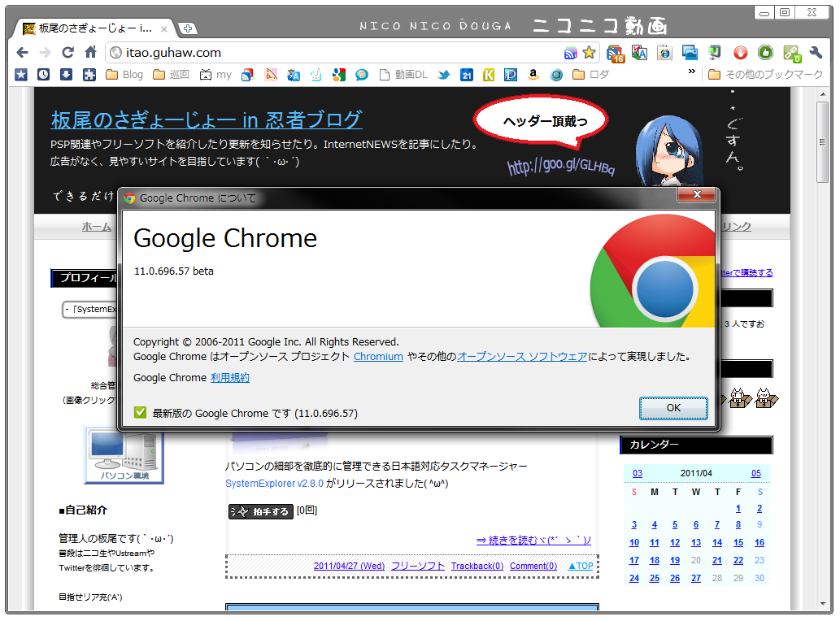Screen dimensions: 840x621
Task: Expand その他のブックマーク folder
Action: tap(765, 75)
